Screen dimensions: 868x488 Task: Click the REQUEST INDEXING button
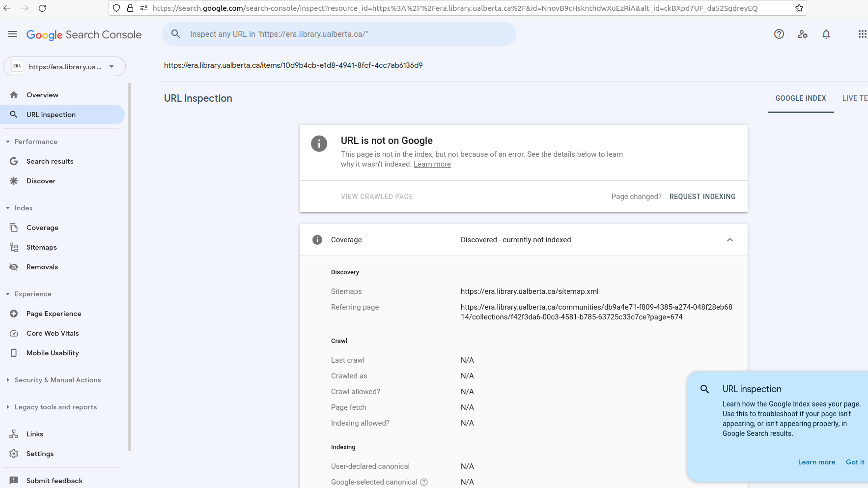pyautogui.click(x=702, y=197)
